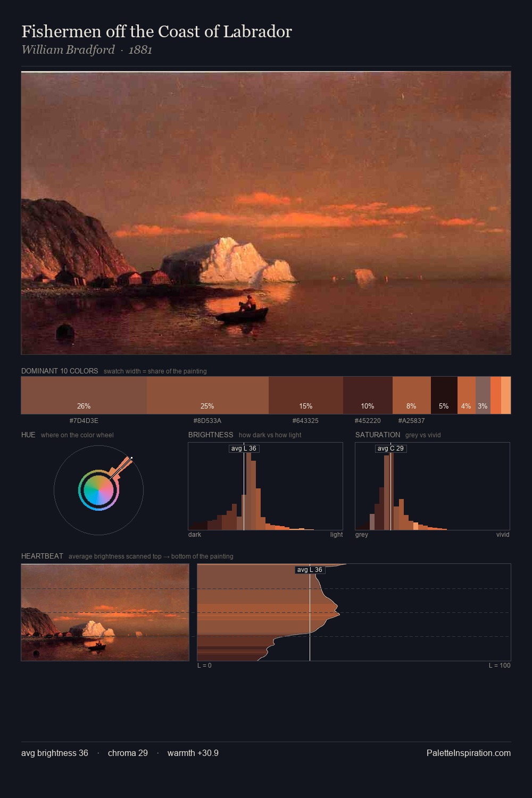The image size is (532, 798).
Task: Click the brightness histogram chart
Action: pyautogui.click(x=265, y=486)
